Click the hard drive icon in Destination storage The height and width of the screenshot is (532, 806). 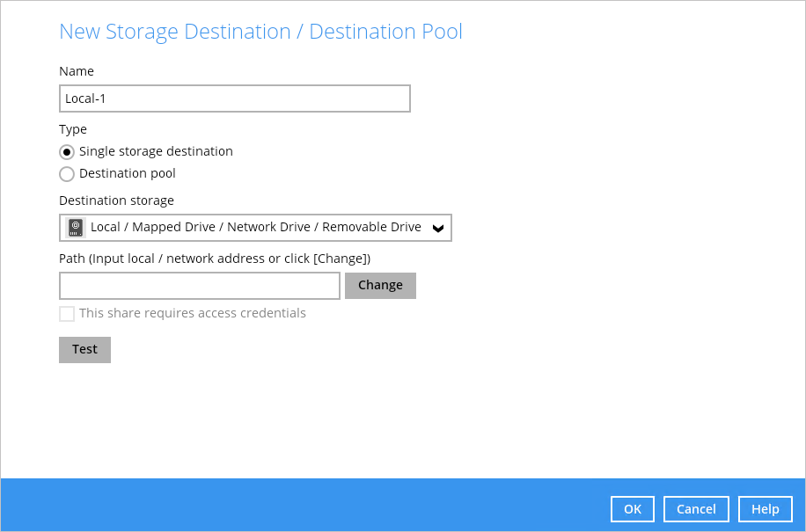coord(76,228)
